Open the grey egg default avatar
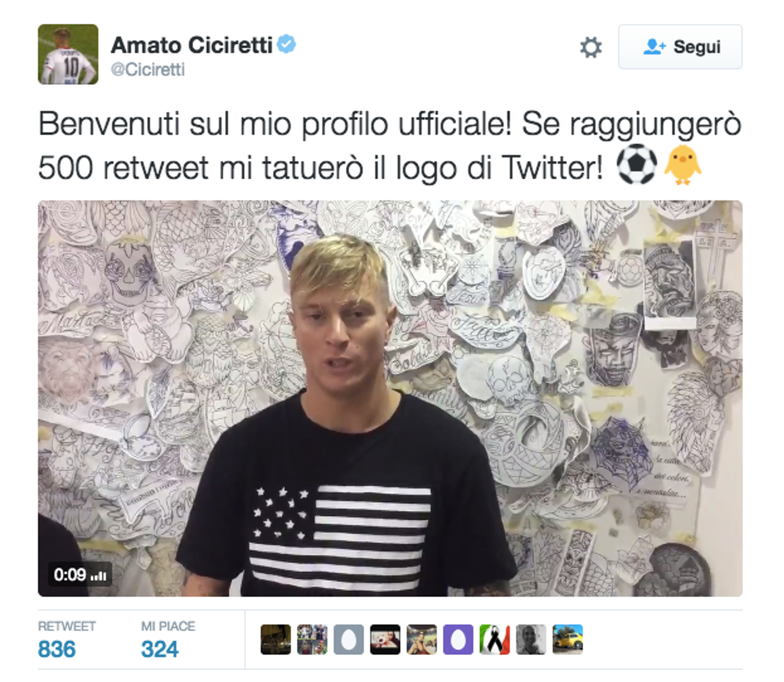The width and height of the screenshot is (784, 682). pyautogui.click(x=349, y=639)
